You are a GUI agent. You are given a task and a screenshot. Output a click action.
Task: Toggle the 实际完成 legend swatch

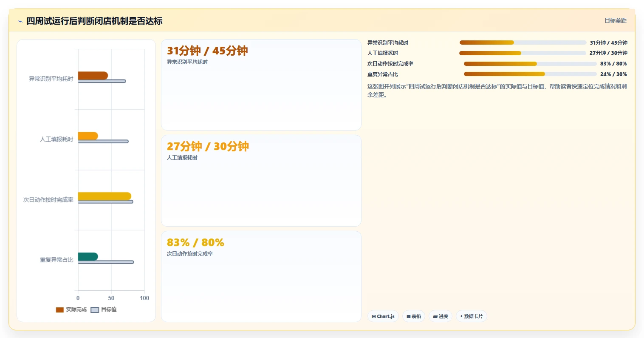(x=60, y=310)
